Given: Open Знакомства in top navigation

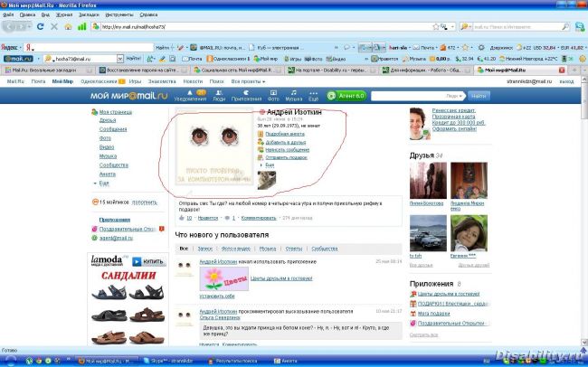Looking at the screenshot, I should point(162,81).
